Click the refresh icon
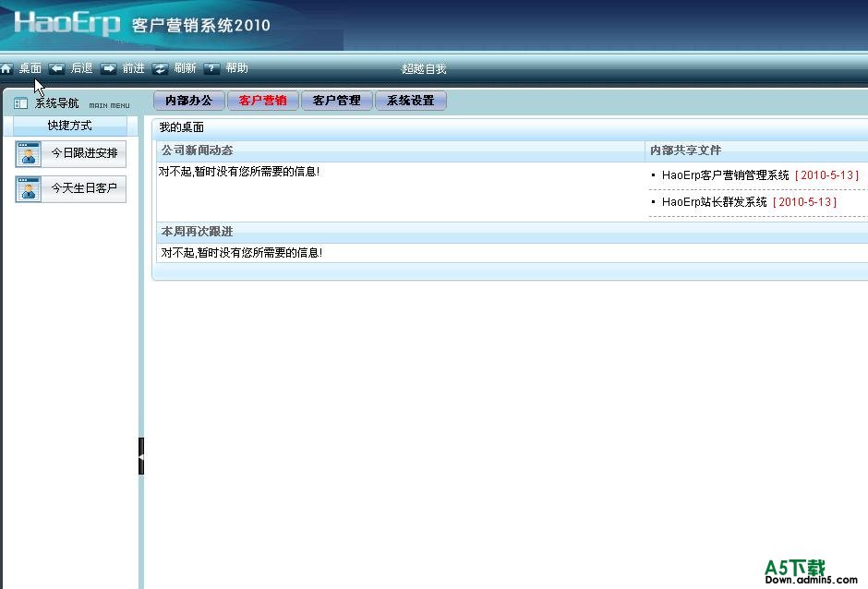 point(160,68)
